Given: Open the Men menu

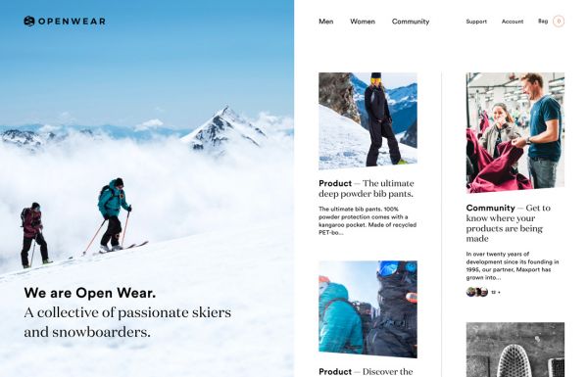Looking at the screenshot, I should point(326,22).
